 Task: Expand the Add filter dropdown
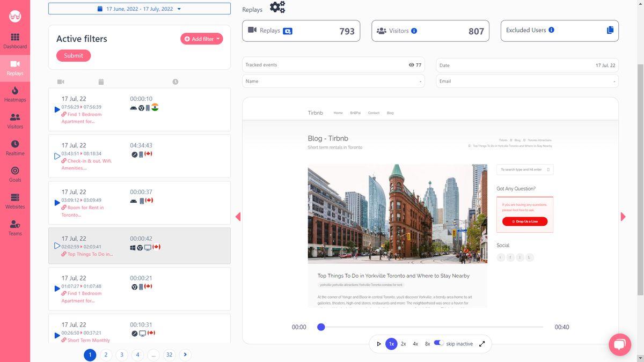pos(201,39)
